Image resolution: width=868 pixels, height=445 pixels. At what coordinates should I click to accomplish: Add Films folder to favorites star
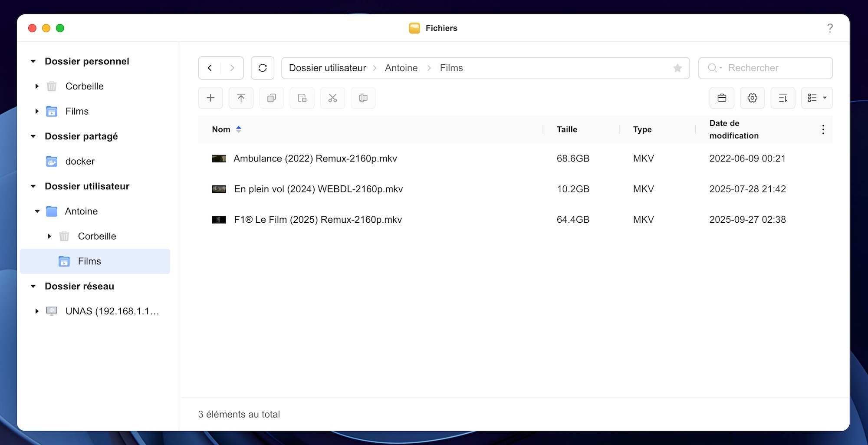point(677,68)
